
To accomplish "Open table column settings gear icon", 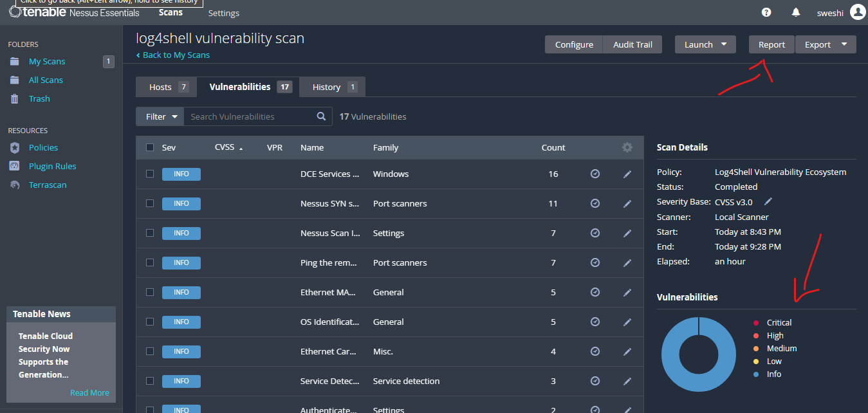I will tap(627, 147).
